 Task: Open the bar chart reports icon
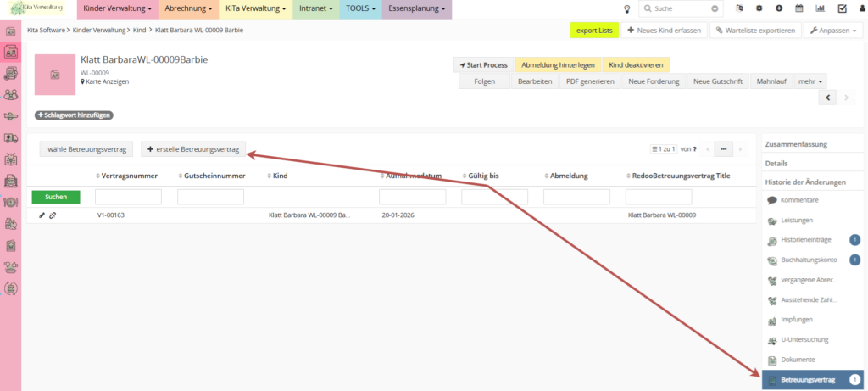click(820, 8)
